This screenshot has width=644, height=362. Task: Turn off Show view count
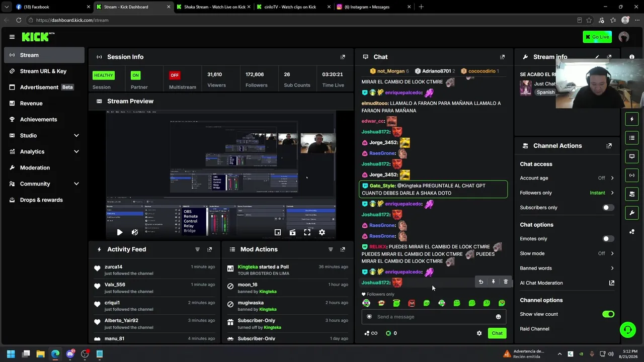point(608,314)
